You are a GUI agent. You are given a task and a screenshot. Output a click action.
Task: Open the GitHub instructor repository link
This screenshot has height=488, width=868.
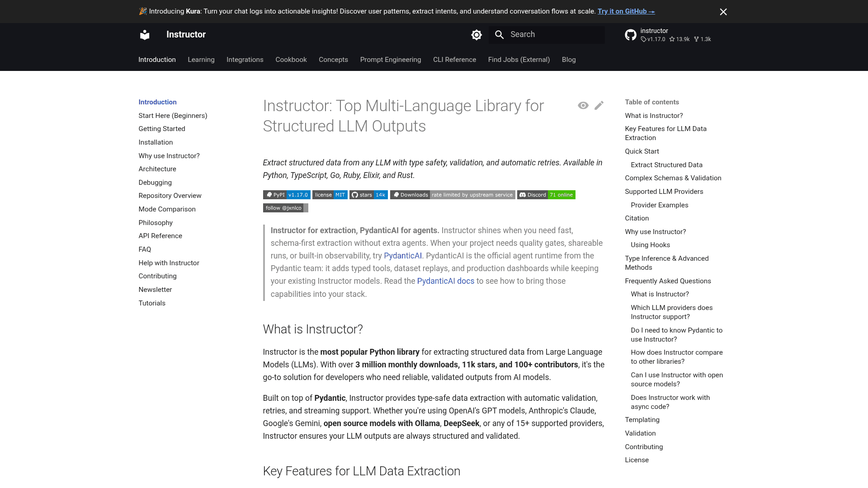[668, 35]
